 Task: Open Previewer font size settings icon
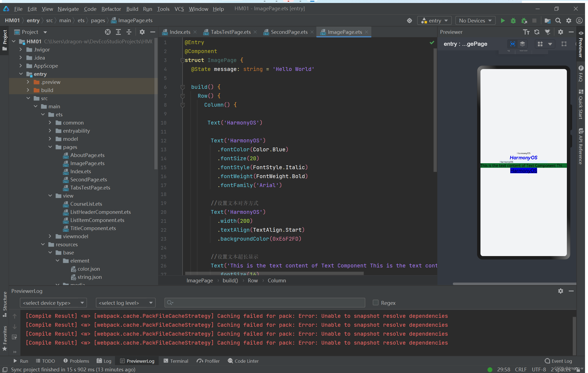point(526,32)
